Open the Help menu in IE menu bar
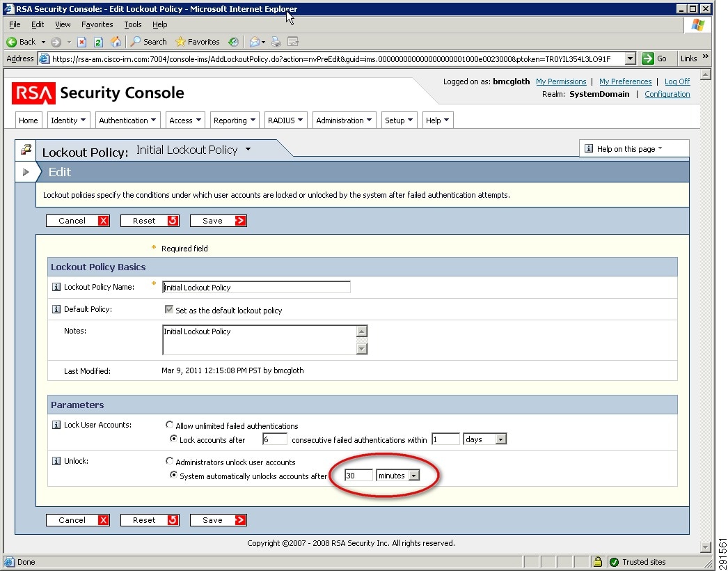This screenshot has width=728, height=571. (159, 24)
